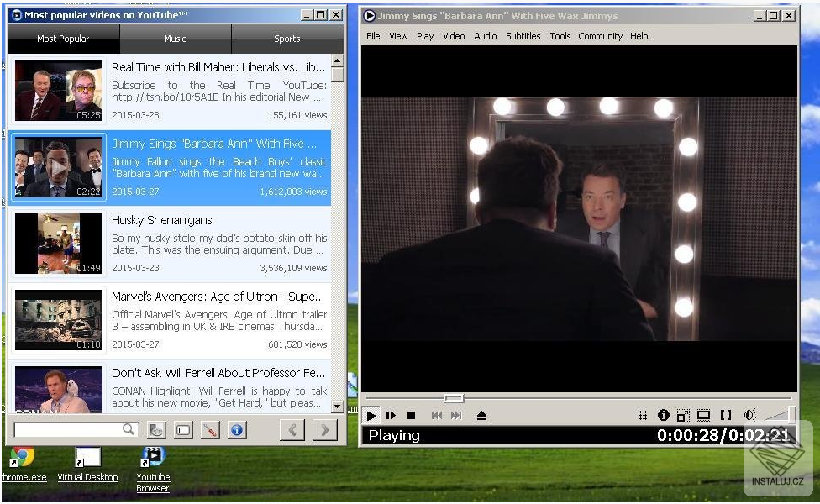Click the media player title bar icon

point(369,16)
